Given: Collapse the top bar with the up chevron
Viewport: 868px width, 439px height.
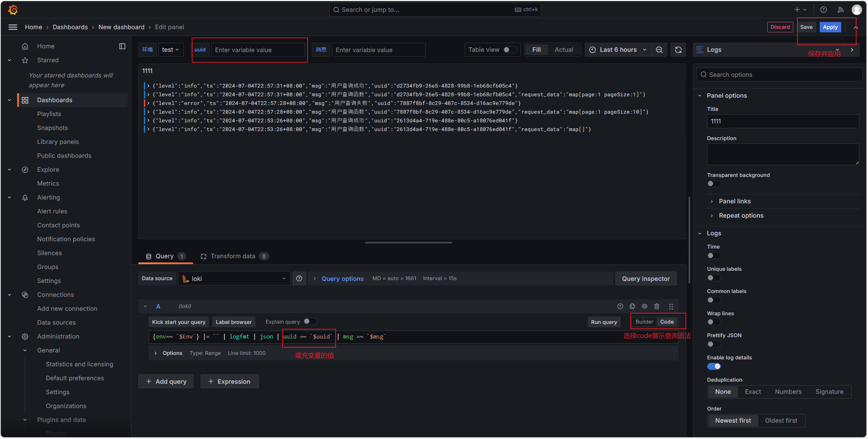Looking at the screenshot, I should click(x=856, y=27).
